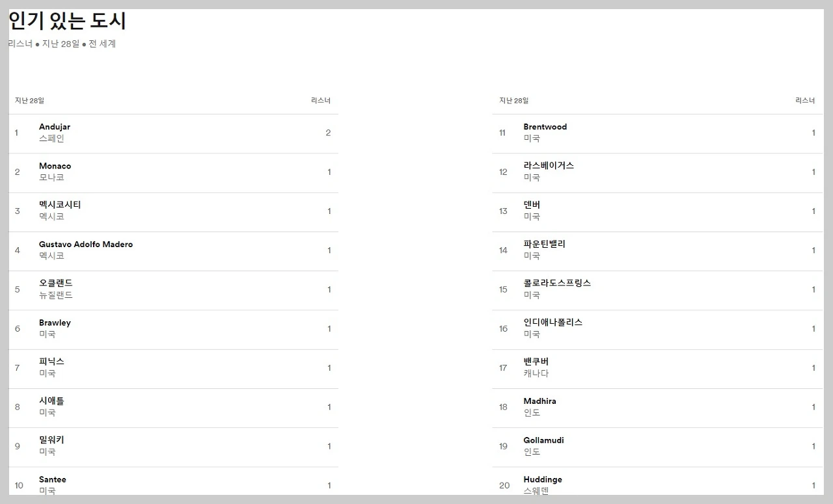Click the left 리스너 column header
This screenshot has height=504, width=833.
click(321, 101)
